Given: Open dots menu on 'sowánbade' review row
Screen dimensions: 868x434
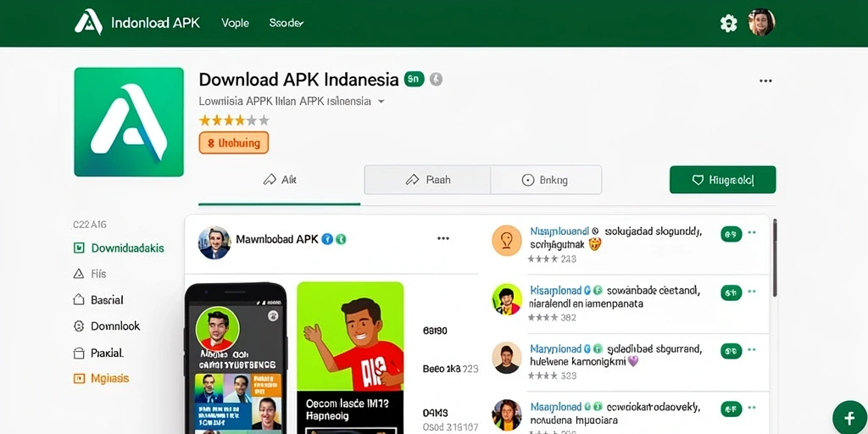Looking at the screenshot, I should click(x=752, y=292).
